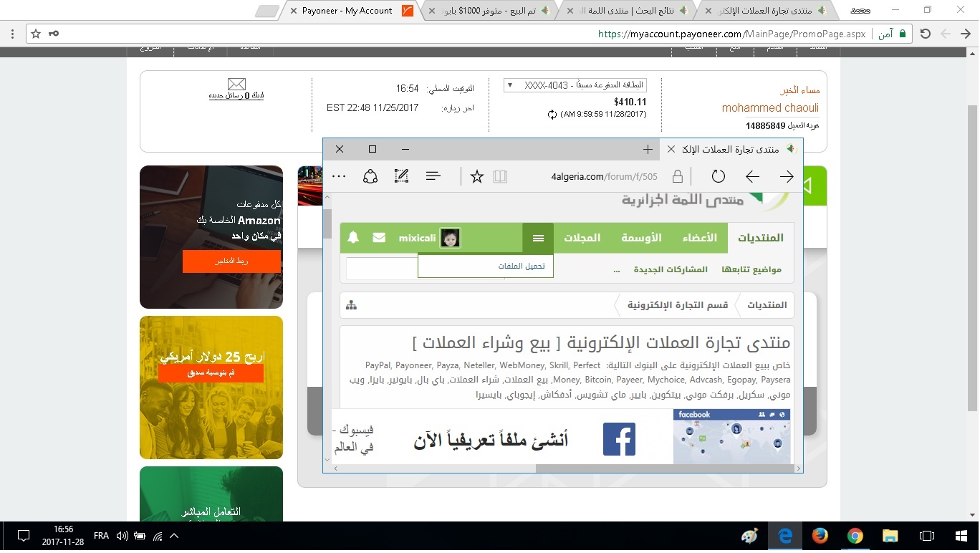Image resolution: width=980 pixels, height=553 pixels.
Task: Open the Payoneer inbox envelope icon
Action: click(236, 85)
